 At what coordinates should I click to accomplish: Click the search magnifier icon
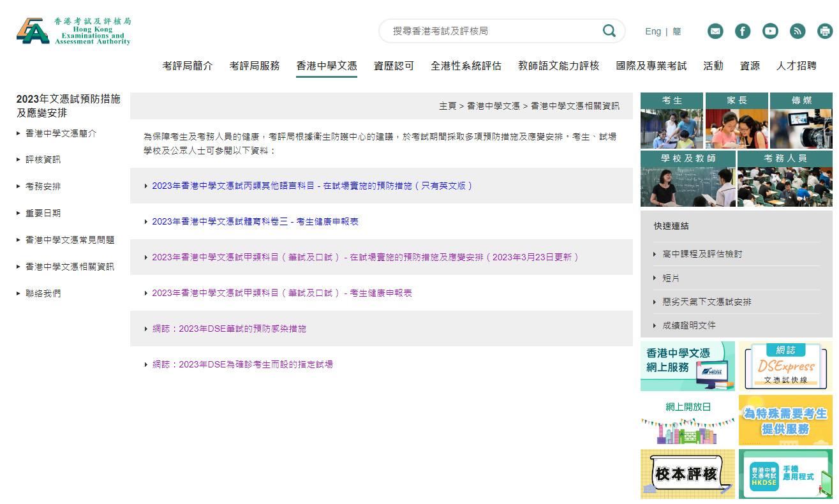tap(609, 31)
